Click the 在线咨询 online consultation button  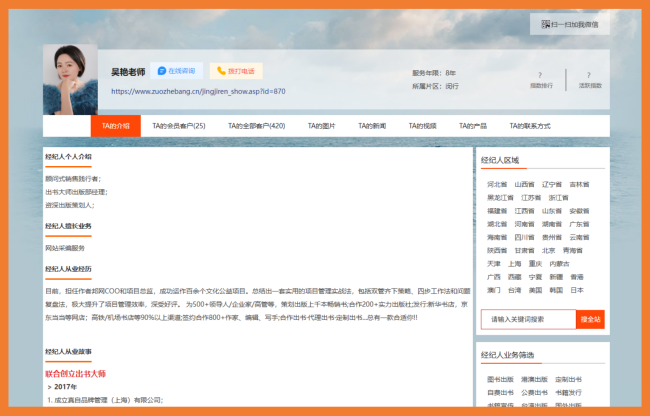[180, 71]
